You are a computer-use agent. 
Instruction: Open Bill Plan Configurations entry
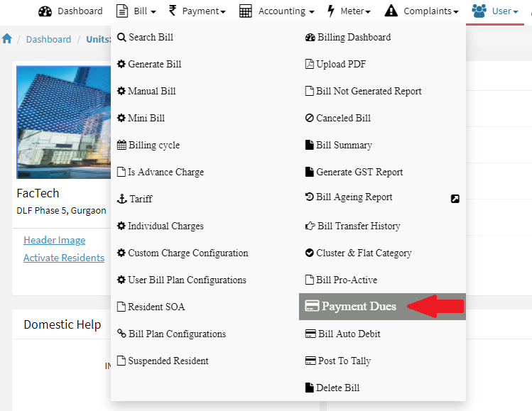coord(171,334)
